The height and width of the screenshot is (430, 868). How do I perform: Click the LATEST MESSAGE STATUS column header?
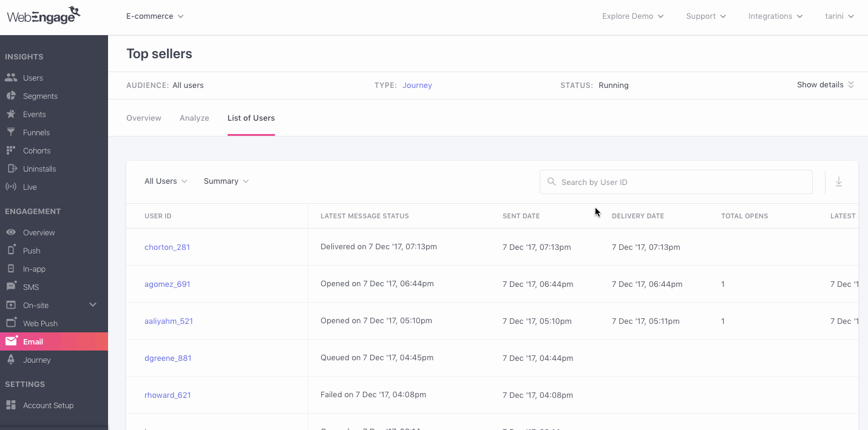pyautogui.click(x=365, y=217)
